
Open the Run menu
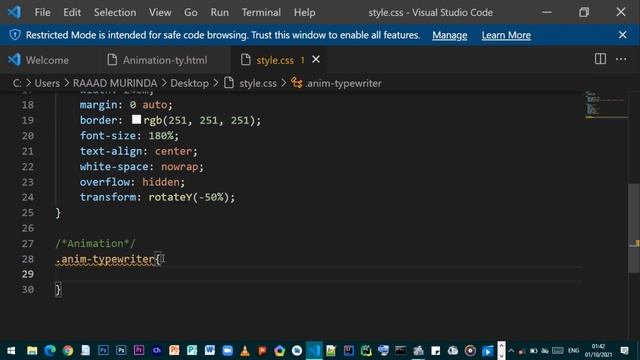(x=220, y=13)
